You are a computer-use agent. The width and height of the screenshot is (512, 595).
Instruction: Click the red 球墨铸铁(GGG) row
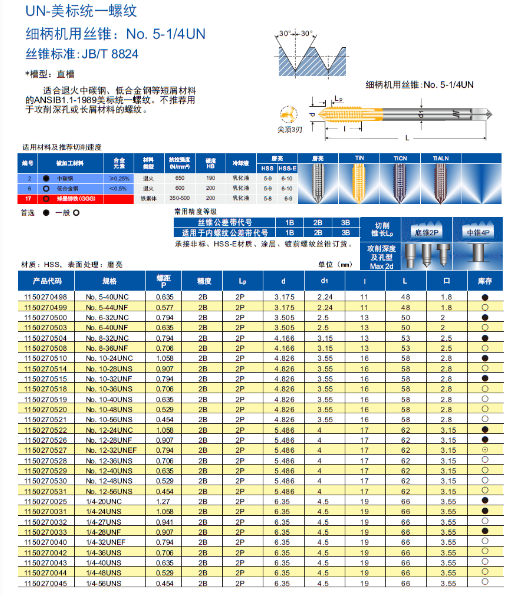76,199
